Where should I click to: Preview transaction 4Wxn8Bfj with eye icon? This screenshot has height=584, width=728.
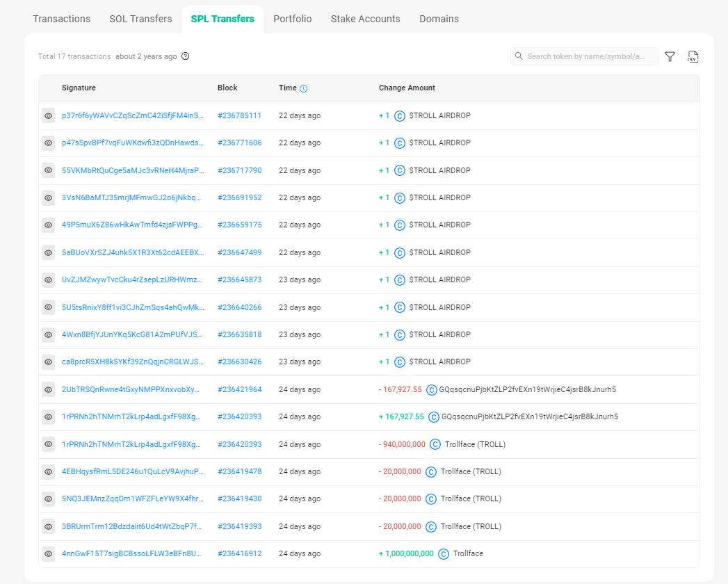pyautogui.click(x=48, y=334)
